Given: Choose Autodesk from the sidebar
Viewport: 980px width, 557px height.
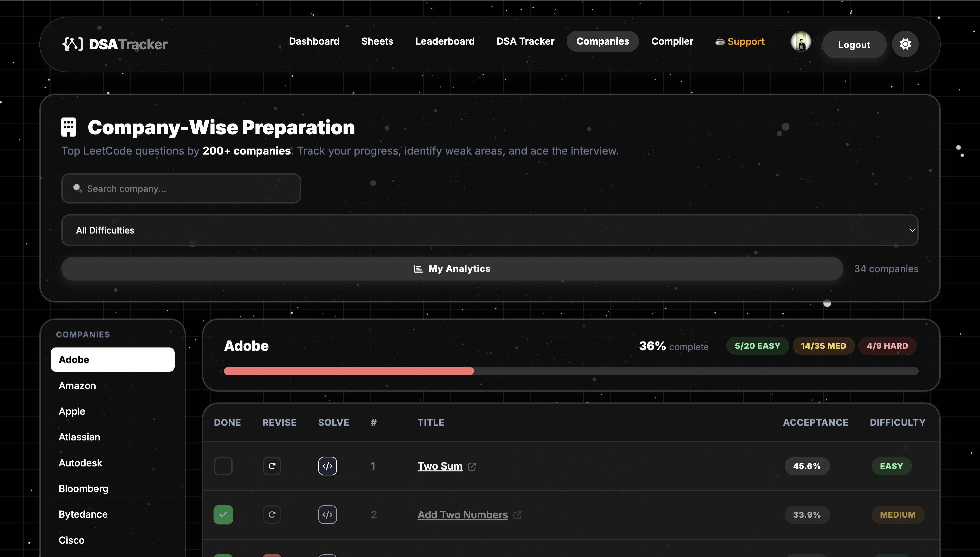Looking at the screenshot, I should click(113, 462).
